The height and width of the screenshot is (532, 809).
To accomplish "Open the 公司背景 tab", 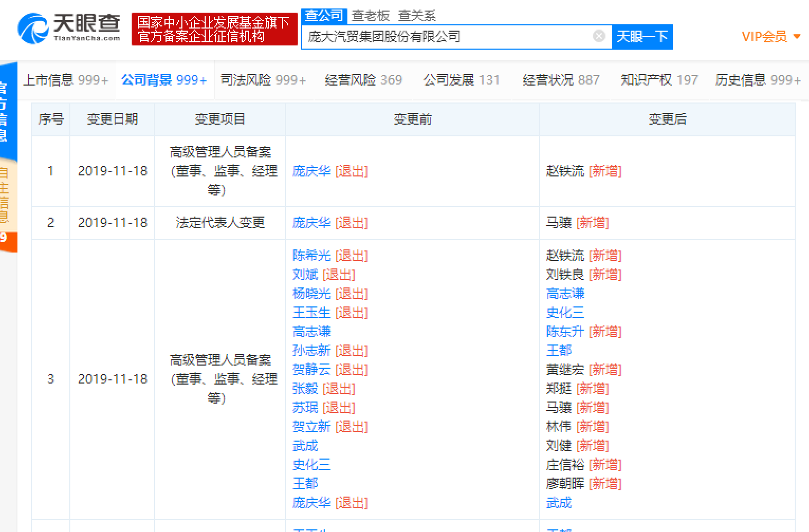I will tap(164, 80).
